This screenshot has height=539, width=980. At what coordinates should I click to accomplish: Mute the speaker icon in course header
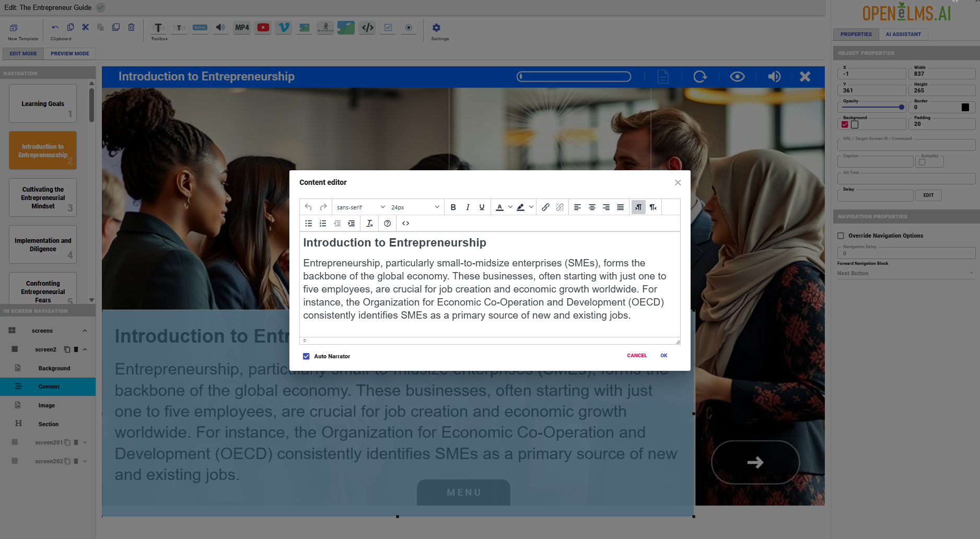click(774, 77)
